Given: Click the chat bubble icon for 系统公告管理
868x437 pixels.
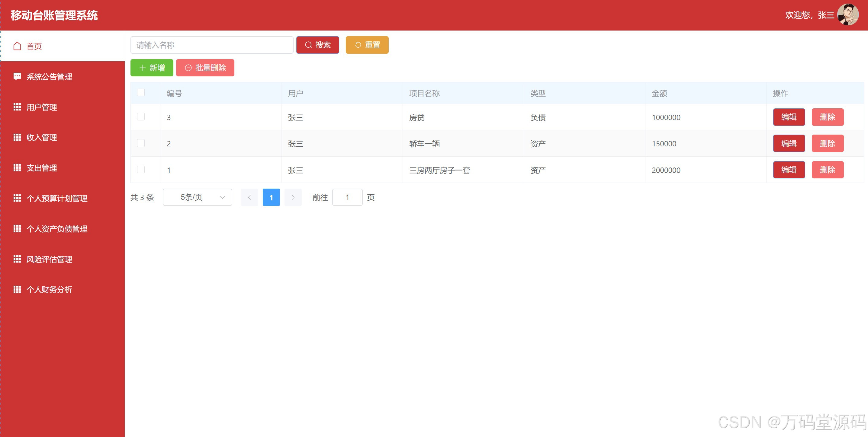Looking at the screenshot, I should tap(17, 76).
